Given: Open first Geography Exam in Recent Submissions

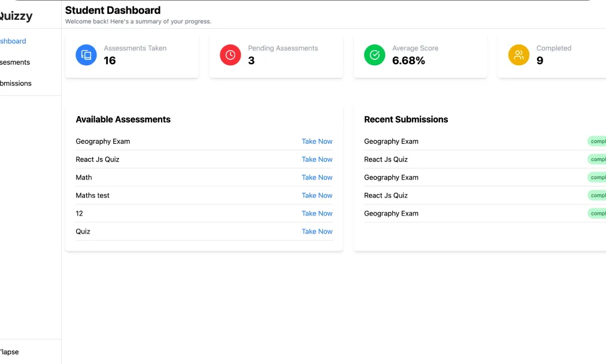Looking at the screenshot, I should pos(391,141).
